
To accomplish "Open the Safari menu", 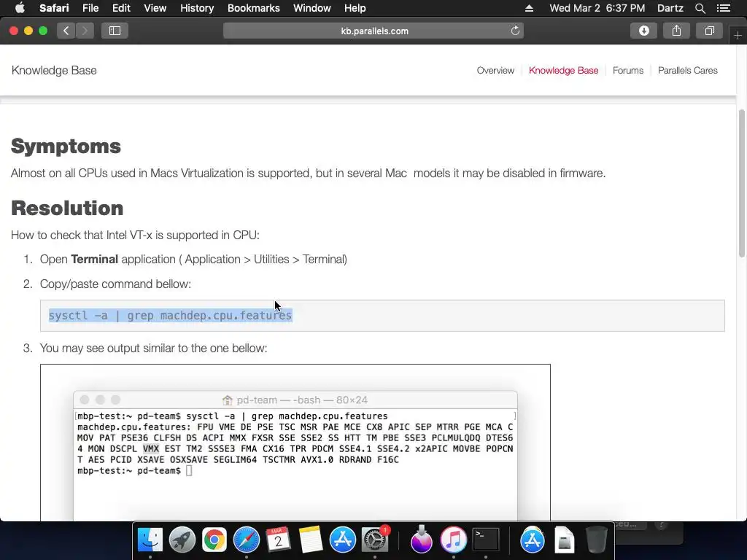I will pyautogui.click(x=54, y=8).
